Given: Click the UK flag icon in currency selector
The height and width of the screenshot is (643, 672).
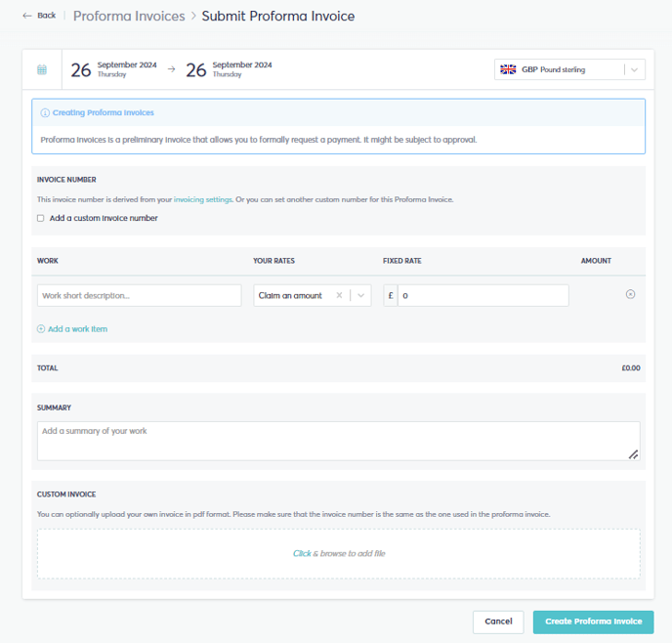Looking at the screenshot, I should (508, 69).
